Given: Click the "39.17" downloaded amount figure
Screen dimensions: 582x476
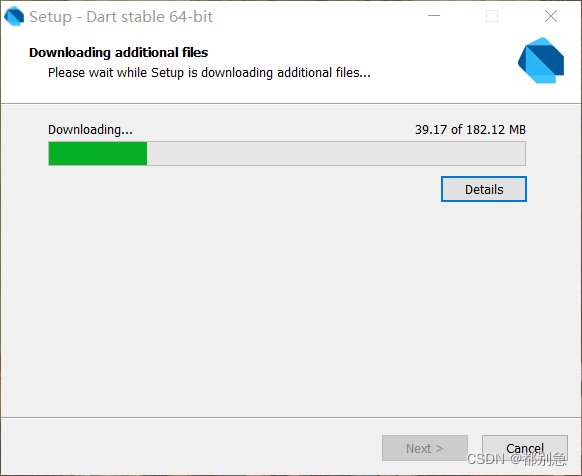Looking at the screenshot, I should click(431, 130).
